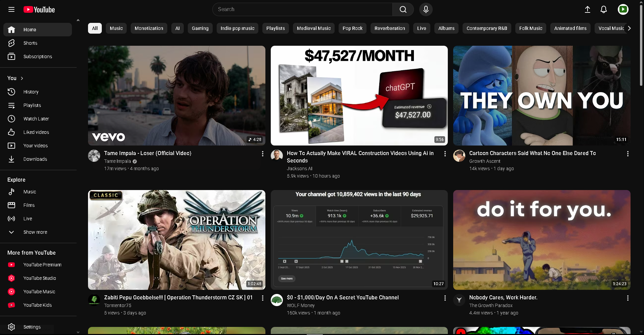644x335 pixels.
Task: Start a voice search with the microphone icon
Action: pos(425,9)
